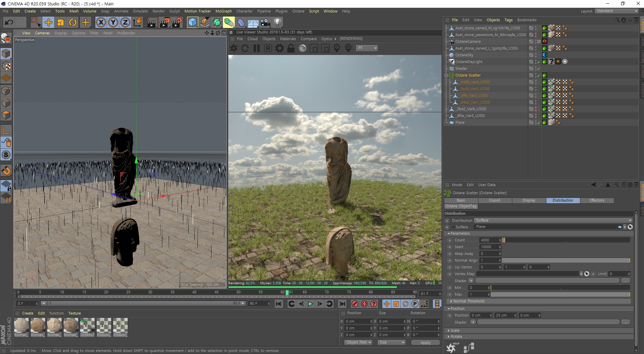This screenshot has width=644, height=354.
Task: Collapse Octane Scatter tree node
Action: [446, 75]
